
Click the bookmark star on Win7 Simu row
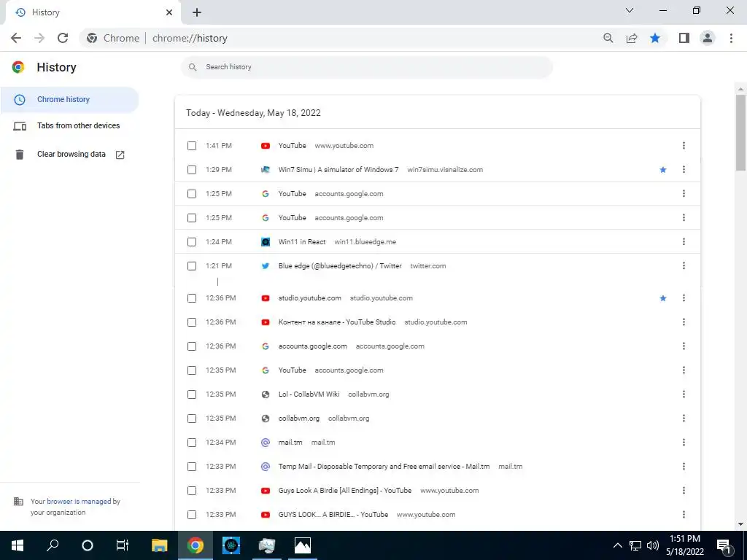(662, 170)
